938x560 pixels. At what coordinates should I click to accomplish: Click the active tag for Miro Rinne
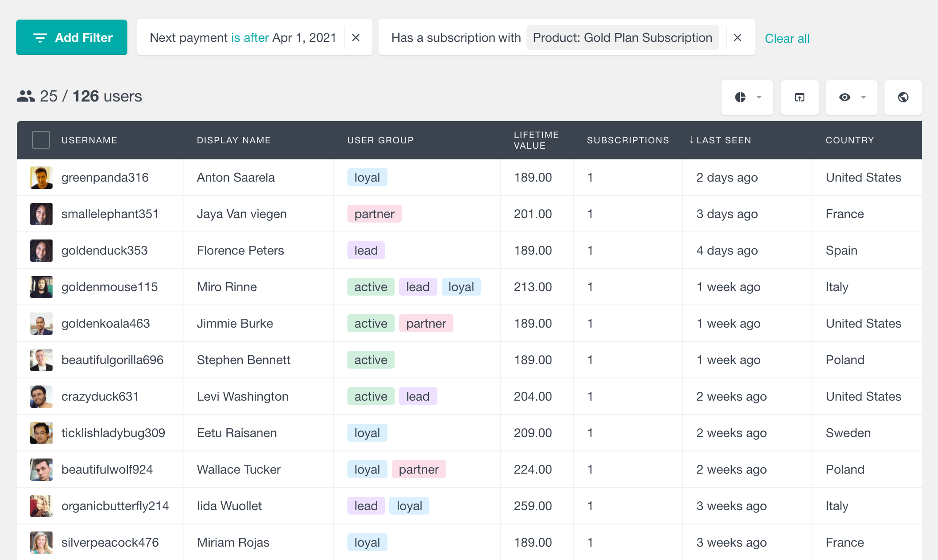(371, 287)
